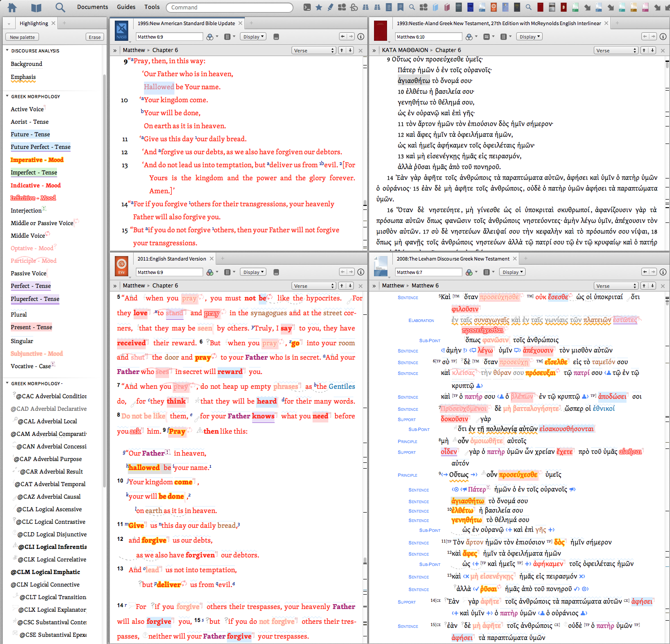The height and width of the screenshot is (644, 670).
Task: Apply the Imperative - Mood highlight style
Action: [37, 160]
